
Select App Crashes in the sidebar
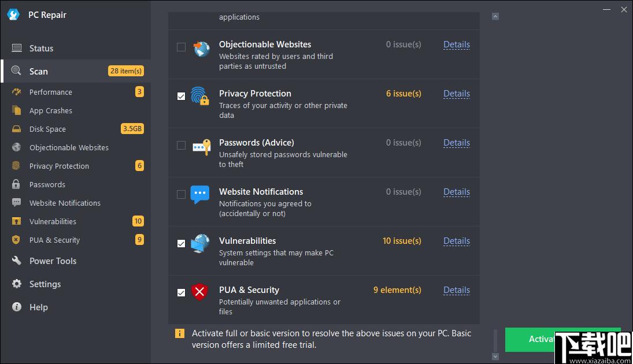[x=76, y=110]
